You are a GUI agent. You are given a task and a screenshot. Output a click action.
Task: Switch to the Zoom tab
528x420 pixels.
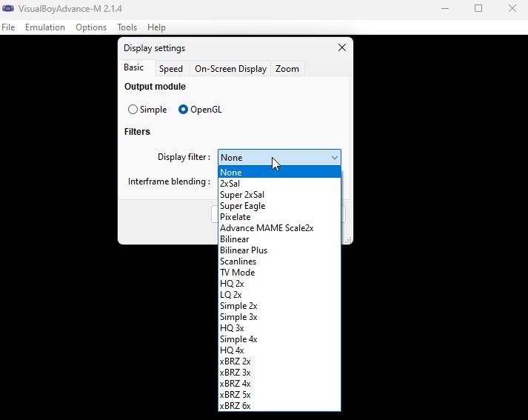[287, 69]
